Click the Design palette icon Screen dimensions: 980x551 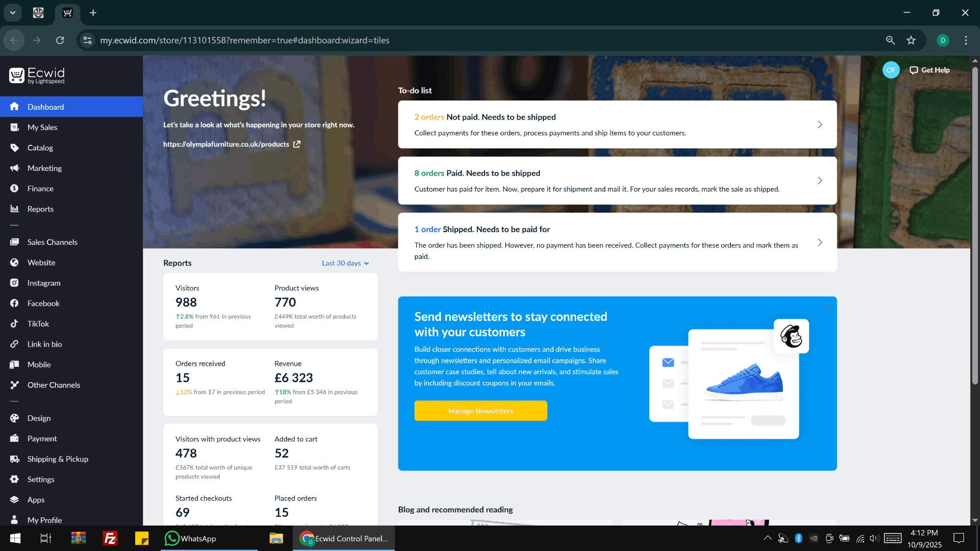pyautogui.click(x=15, y=418)
